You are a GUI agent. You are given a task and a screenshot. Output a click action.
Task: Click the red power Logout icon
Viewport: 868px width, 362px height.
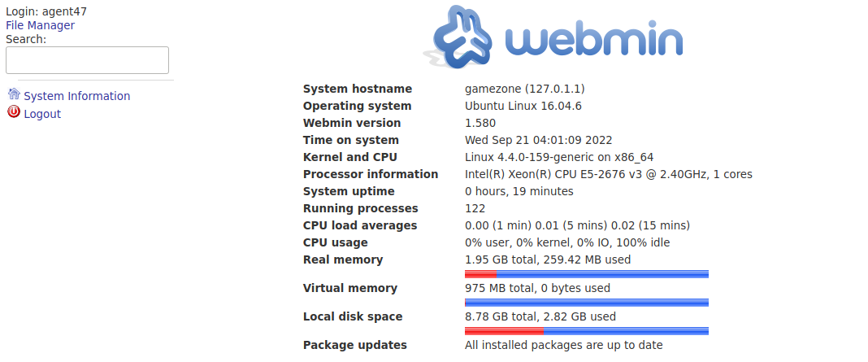14,112
